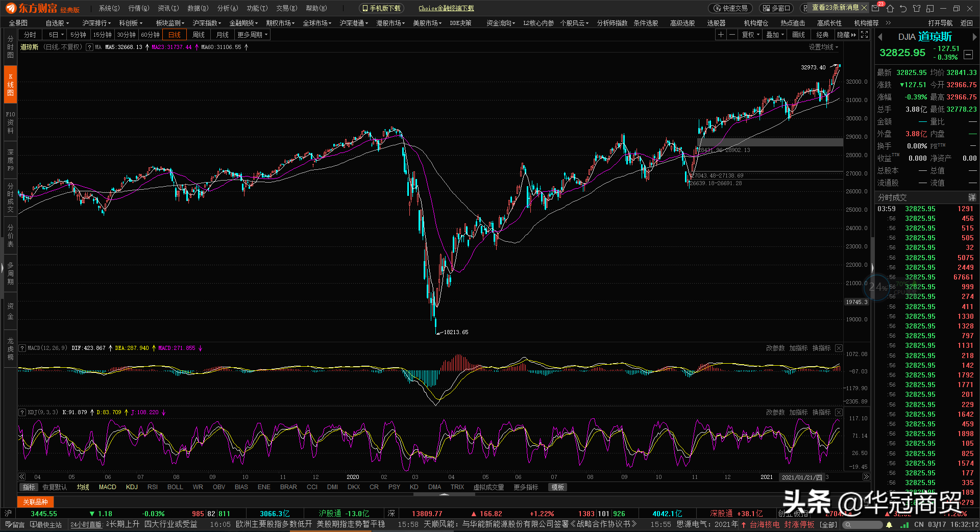Open help for MACD indicator
This screenshot has height=532, width=980.
tap(22, 348)
